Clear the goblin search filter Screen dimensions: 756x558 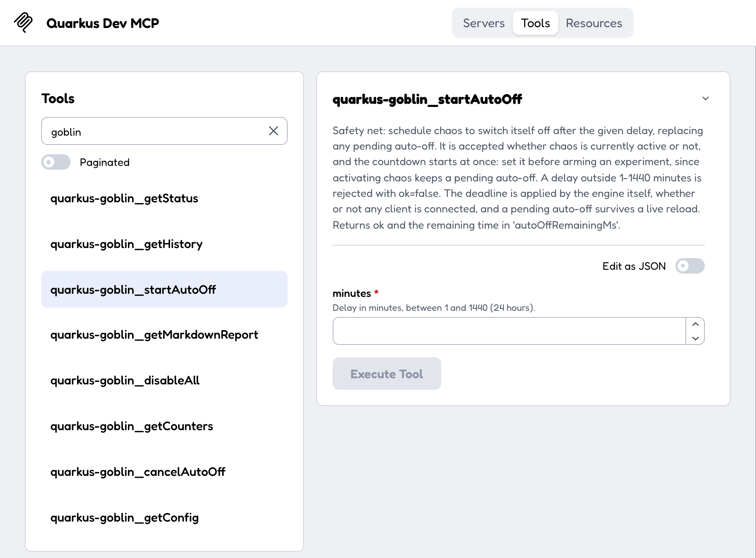point(273,131)
